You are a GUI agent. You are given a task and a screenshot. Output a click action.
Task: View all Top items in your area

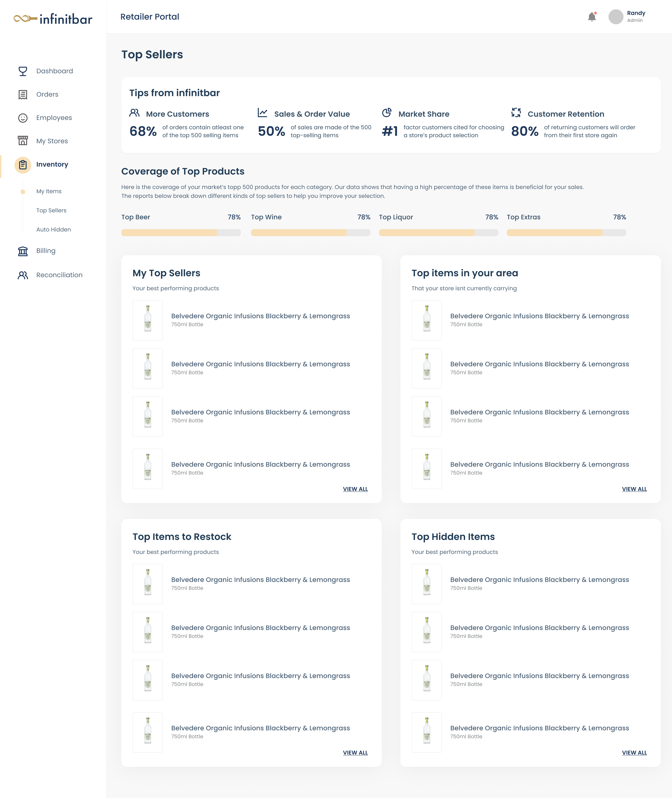coord(634,489)
